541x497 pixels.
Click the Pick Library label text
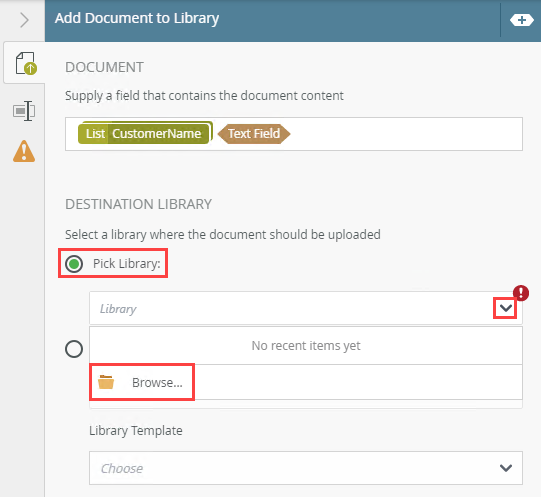127,264
